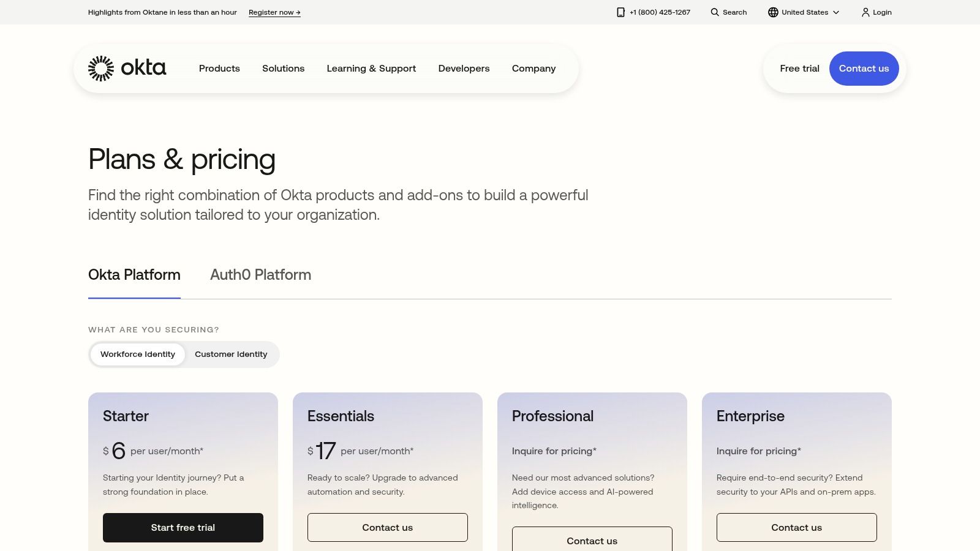
Task: Click Contact us for the Enterprise plan
Action: click(796, 527)
